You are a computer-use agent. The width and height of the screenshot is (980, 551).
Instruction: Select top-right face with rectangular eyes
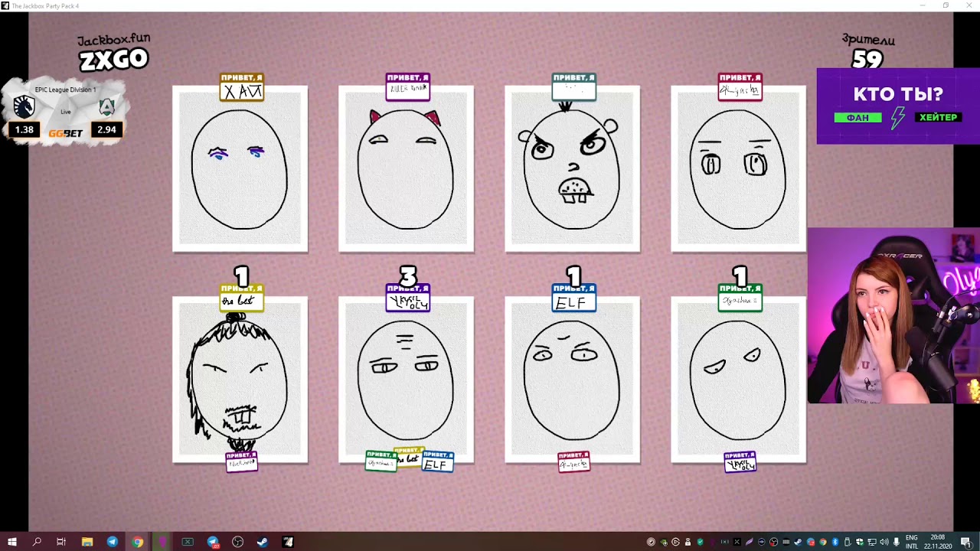pos(738,168)
